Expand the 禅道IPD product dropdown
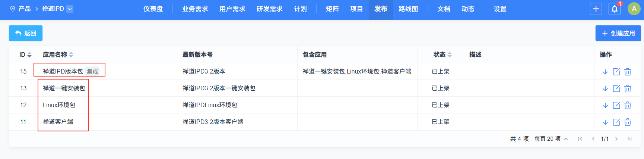The width and height of the screenshot is (644, 159). [70, 9]
